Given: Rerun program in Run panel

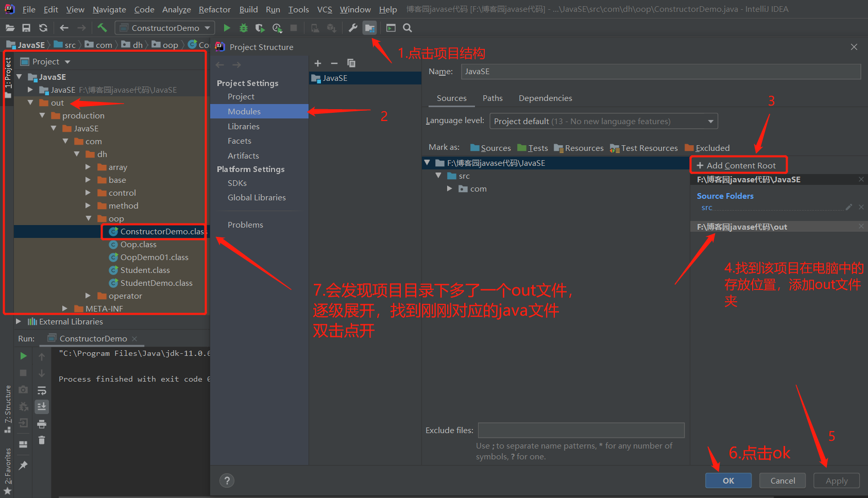Looking at the screenshot, I should tap(23, 356).
